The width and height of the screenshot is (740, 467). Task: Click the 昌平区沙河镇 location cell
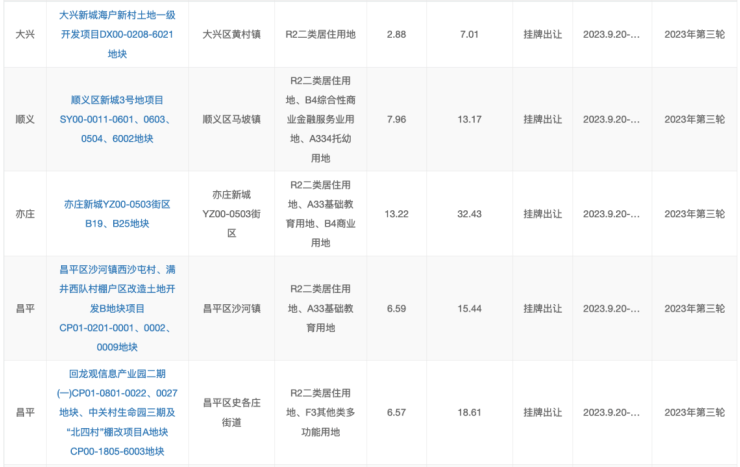[x=231, y=308]
